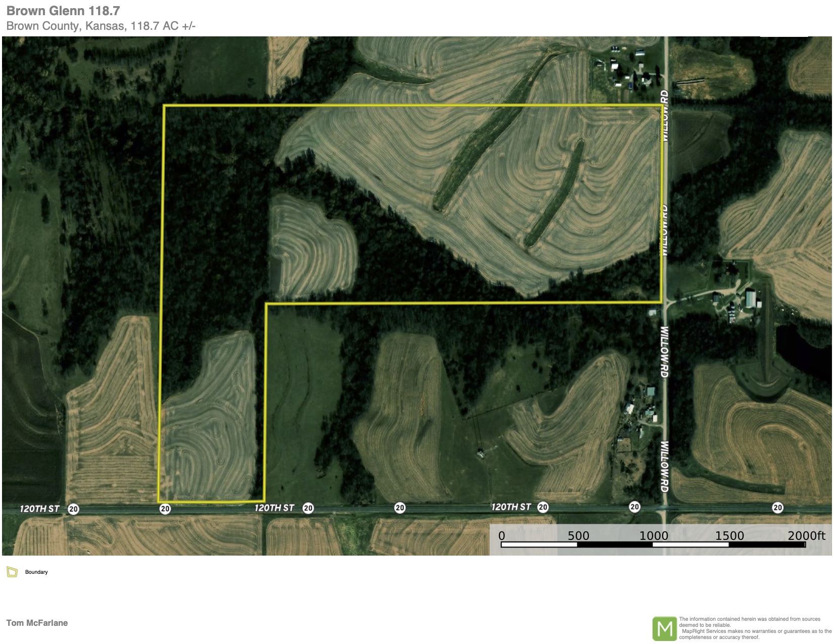Click the green MapRight M logo
The height and width of the screenshot is (644, 834).
[665, 628]
